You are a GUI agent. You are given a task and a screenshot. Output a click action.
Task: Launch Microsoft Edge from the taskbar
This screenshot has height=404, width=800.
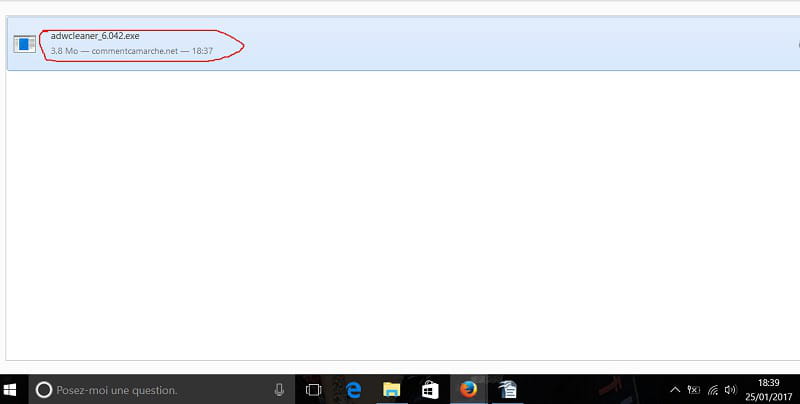[353, 390]
